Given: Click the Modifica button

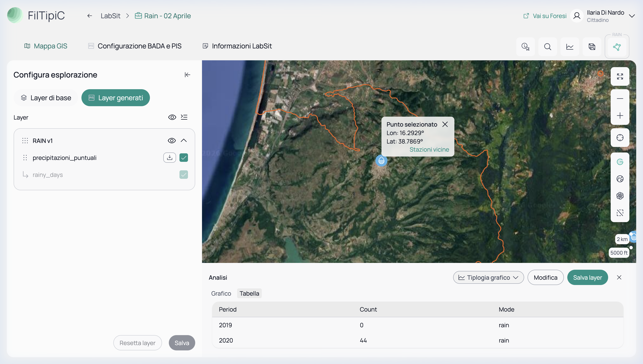Looking at the screenshot, I should click(546, 278).
